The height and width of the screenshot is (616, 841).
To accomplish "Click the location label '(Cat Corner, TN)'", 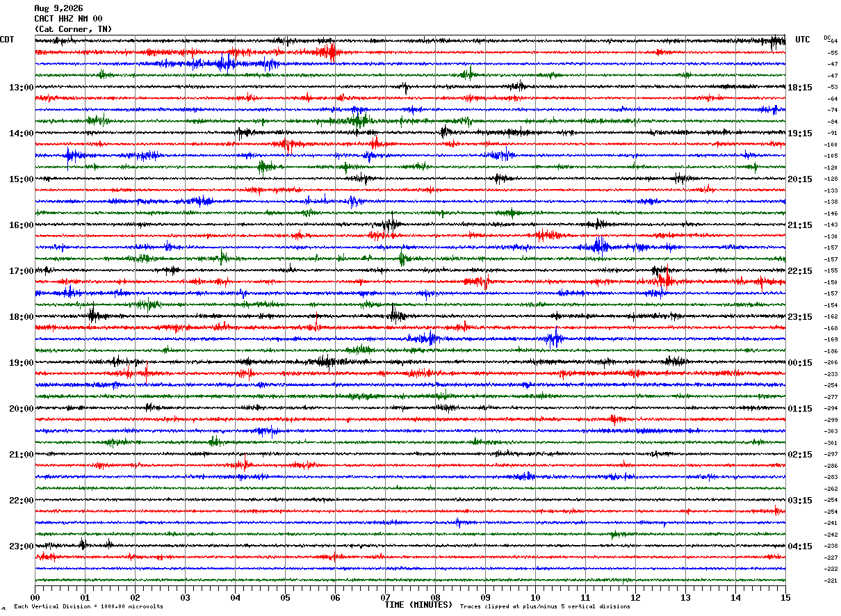I will (73, 29).
